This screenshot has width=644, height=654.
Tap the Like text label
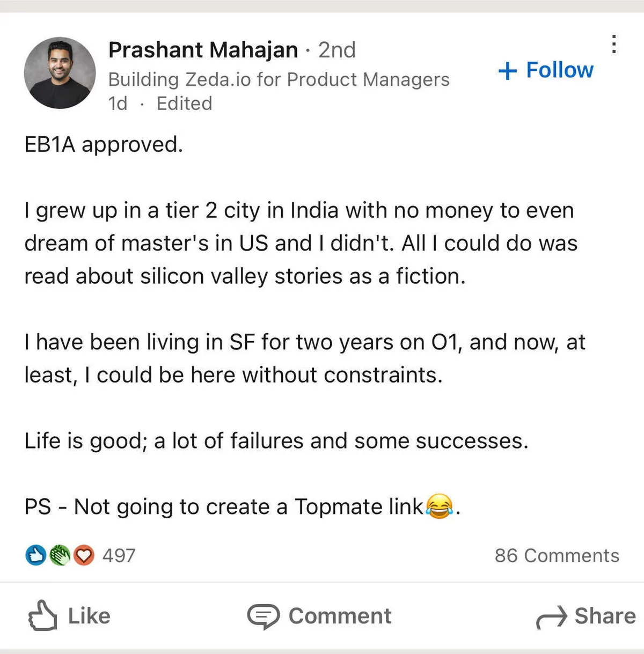click(x=89, y=616)
